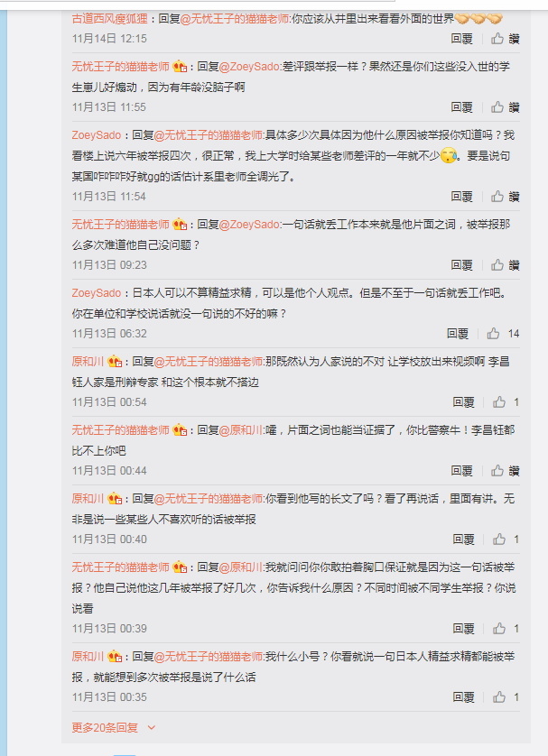Image resolution: width=548 pixels, height=756 pixels.
Task: Reply to the 09:23 comment
Action: pos(461,265)
